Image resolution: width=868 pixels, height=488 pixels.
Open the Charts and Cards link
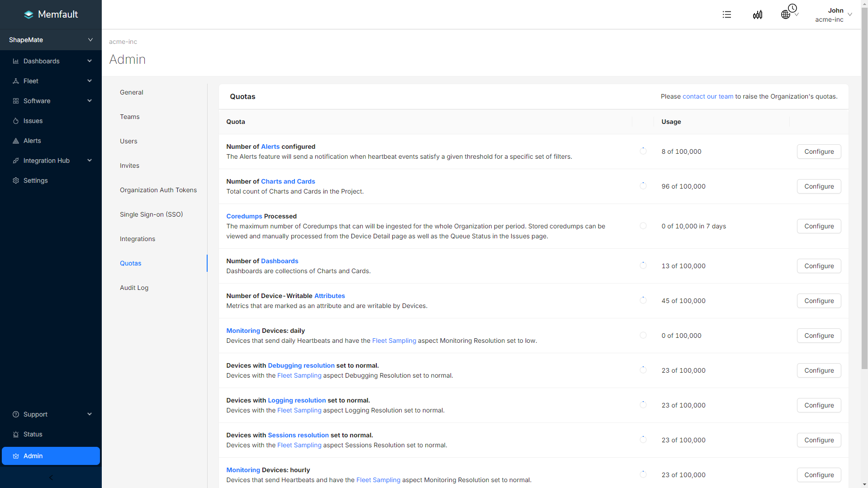coord(288,181)
